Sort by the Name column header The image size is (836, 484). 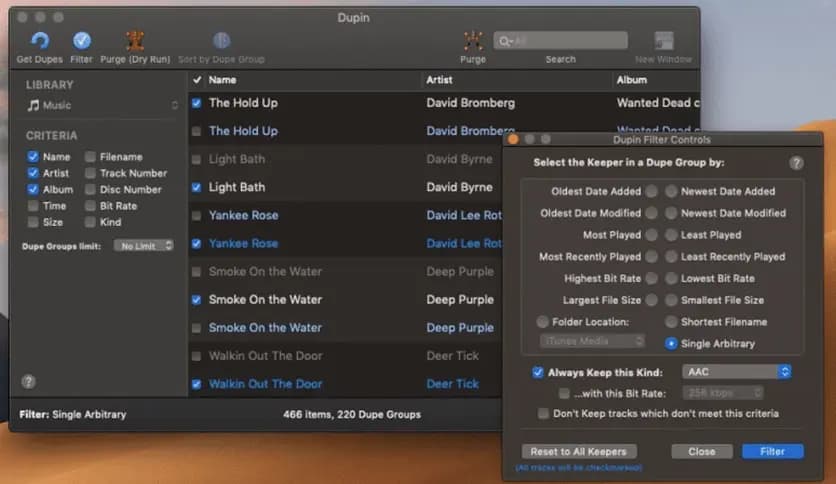coord(222,80)
